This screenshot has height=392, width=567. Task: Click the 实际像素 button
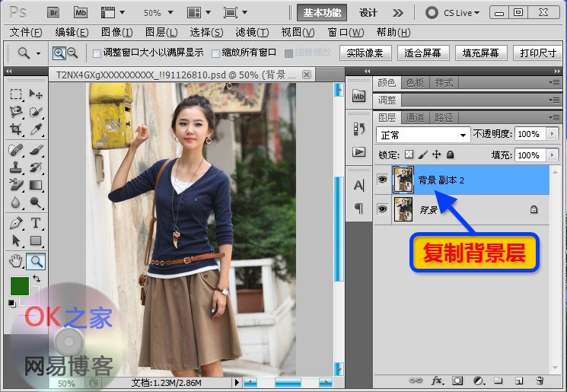(x=365, y=53)
